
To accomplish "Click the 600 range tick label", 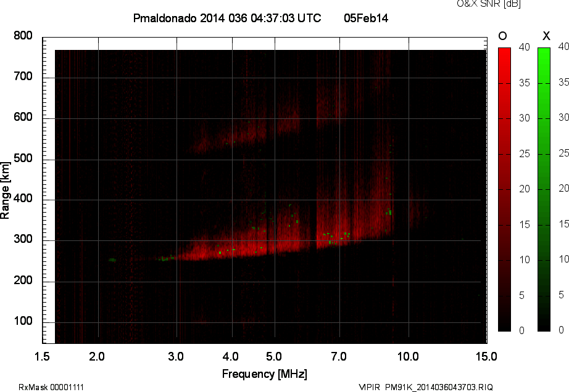I will 23,117.
